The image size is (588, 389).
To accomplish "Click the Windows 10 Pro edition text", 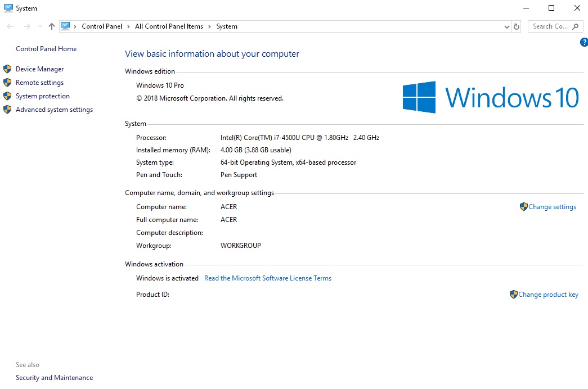I will [x=160, y=85].
